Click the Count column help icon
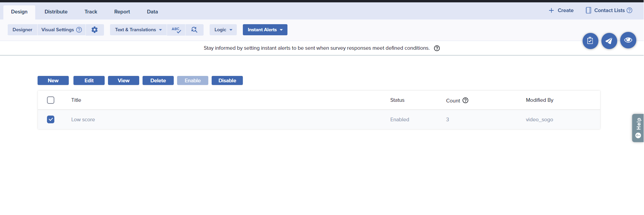Viewport: 644px width, 215px height. (x=465, y=100)
